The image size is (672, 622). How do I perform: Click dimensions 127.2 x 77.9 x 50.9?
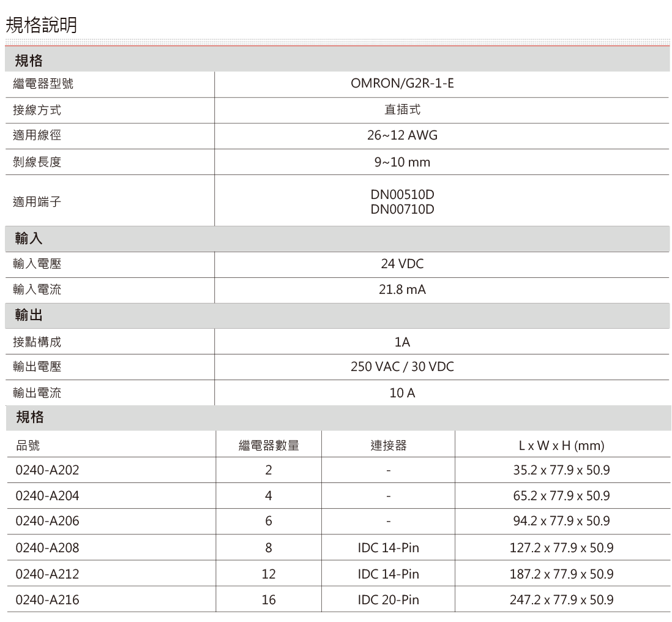pyautogui.click(x=561, y=547)
